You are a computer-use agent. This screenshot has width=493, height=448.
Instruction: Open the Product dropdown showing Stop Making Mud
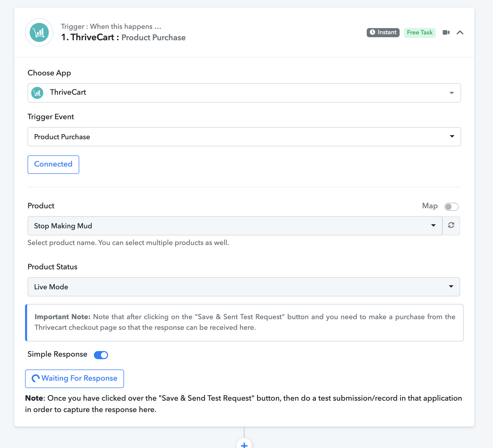point(235,226)
